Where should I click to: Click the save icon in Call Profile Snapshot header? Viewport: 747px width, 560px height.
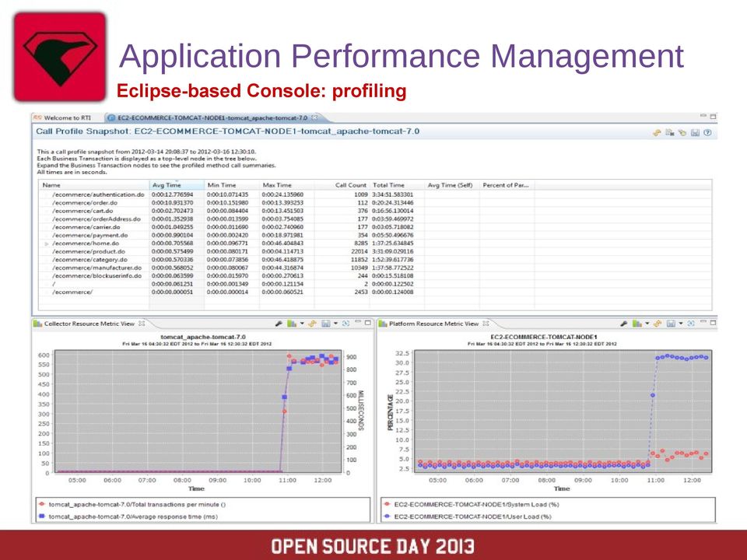695,133
